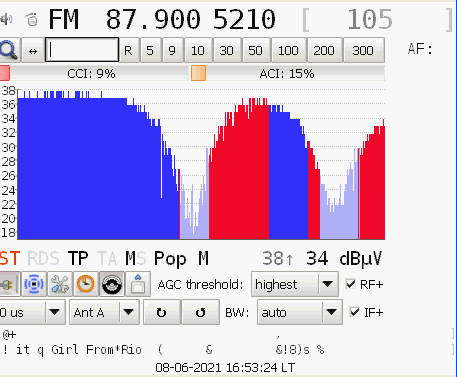This screenshot has height=377, width=457.
Task: Click the 08-06-2021 16:53:24 LT timestamp
Action: coord(225,368)
